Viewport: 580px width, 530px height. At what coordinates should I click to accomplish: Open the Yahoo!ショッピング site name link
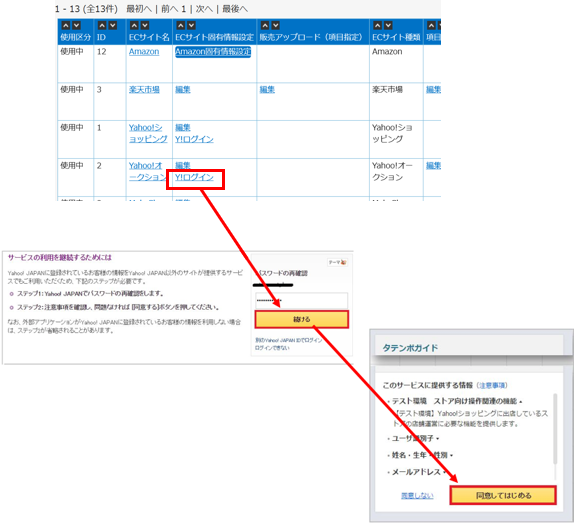pos(148,133)
